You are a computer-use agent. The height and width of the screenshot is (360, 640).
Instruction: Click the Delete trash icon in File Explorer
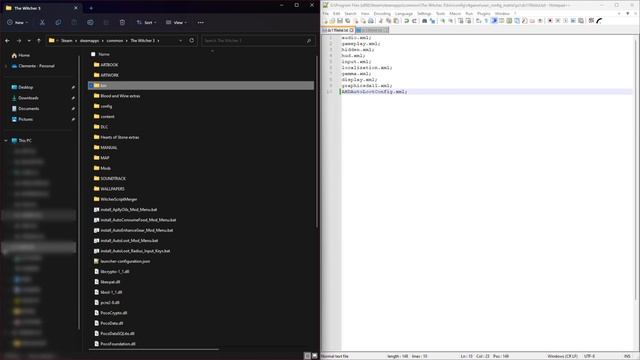pos(122,22)
